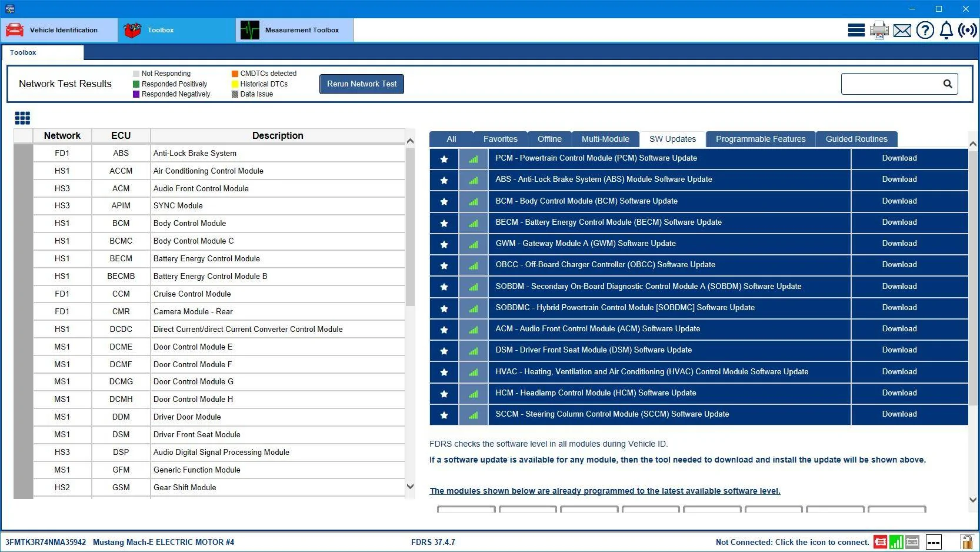Image resolution: width=980 pixels, height=552 pixels.
Task: Toggle favorite star for SOBDM Software Update
Action: tap(444, 287)
